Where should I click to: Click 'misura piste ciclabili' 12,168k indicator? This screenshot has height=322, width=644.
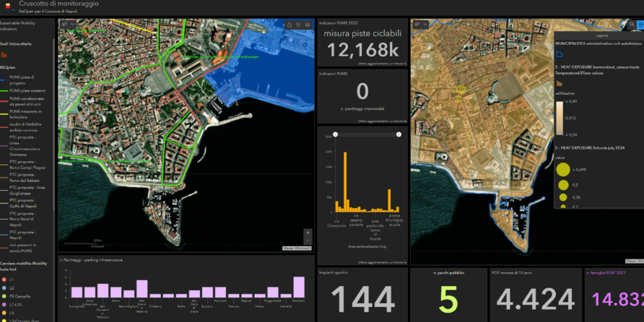coord(362,43)
